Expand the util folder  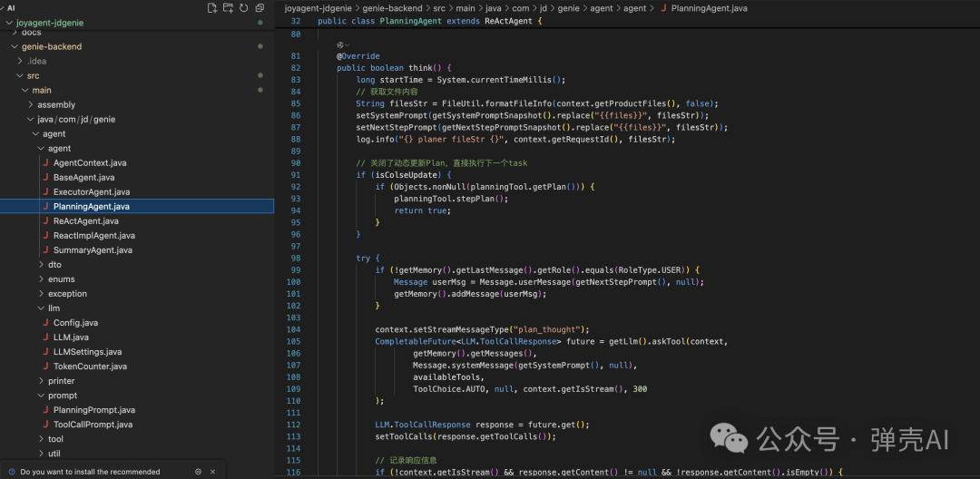pyautogui.click(x=41, y=454)
